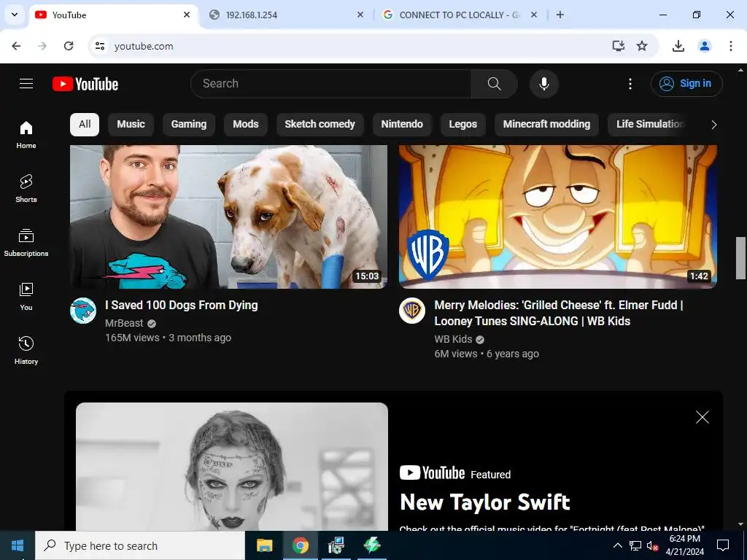Open the Taylor Swift featured thumbnail
The width and height of the screenshot is (747, 560).
click(232, 467)
